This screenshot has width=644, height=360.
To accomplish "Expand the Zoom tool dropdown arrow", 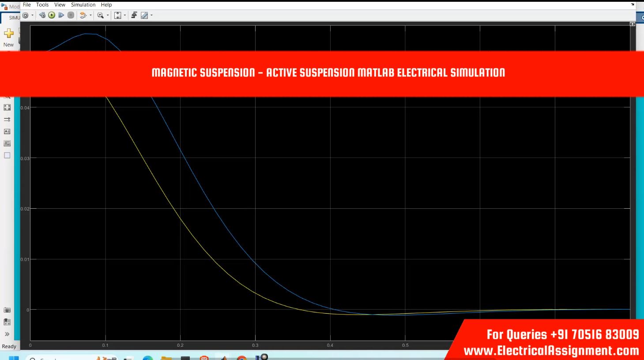I will click(107, 15).
